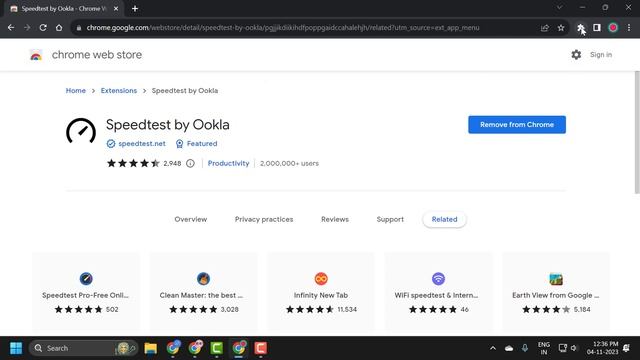Click the Sign in link
This screenshot has height=360, width=640.
(x=601, y=55)
